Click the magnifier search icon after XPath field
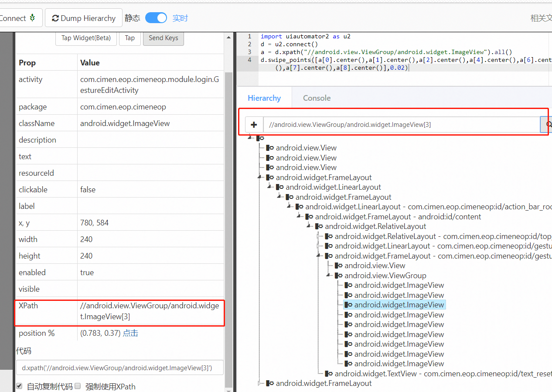This screenshot has width=552, height=392. coord(549,124)
